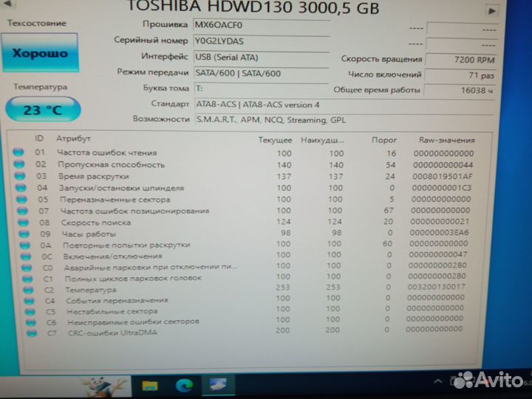Viewport: 532px width, 399px height.
Task: Click the ATA8-ACS standard field
Action: pos(344,105)
